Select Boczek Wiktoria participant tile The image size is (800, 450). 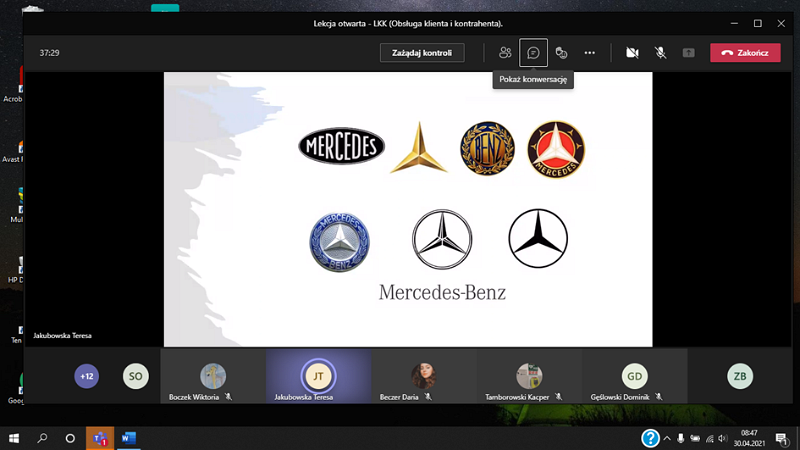(x=213, y=376)
